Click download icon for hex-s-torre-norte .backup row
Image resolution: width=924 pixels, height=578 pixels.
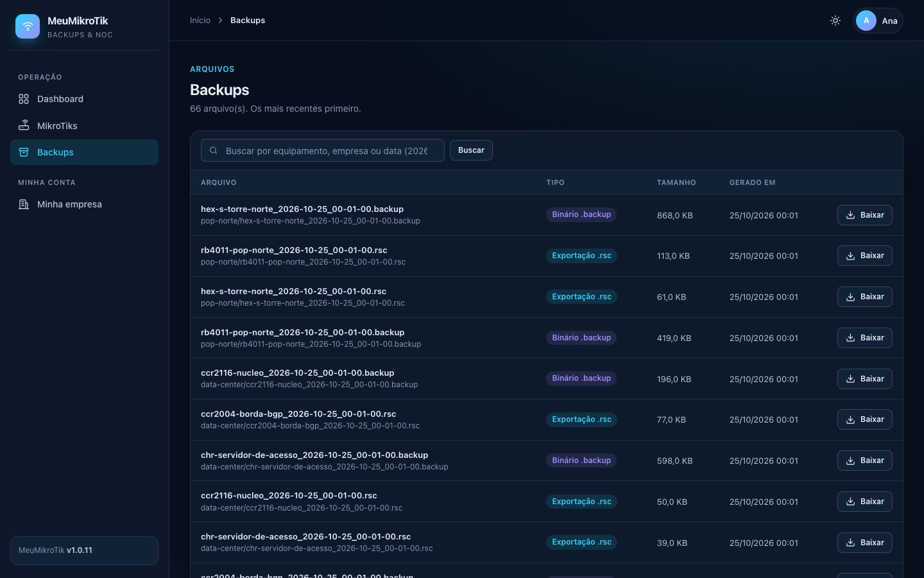(x=850, y=215)
